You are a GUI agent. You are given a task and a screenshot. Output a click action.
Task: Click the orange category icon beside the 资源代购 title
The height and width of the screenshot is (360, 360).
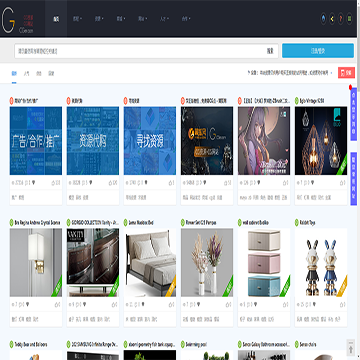pyautogui.click(x=69, y=101)
